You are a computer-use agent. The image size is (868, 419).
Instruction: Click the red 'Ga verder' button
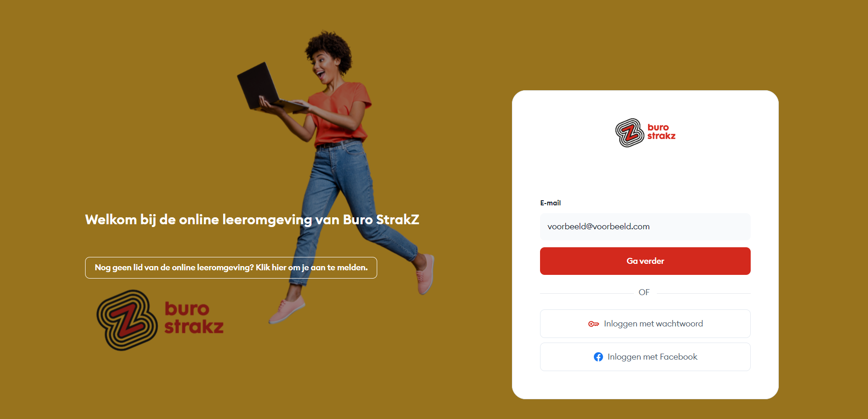tap(645, 261)
